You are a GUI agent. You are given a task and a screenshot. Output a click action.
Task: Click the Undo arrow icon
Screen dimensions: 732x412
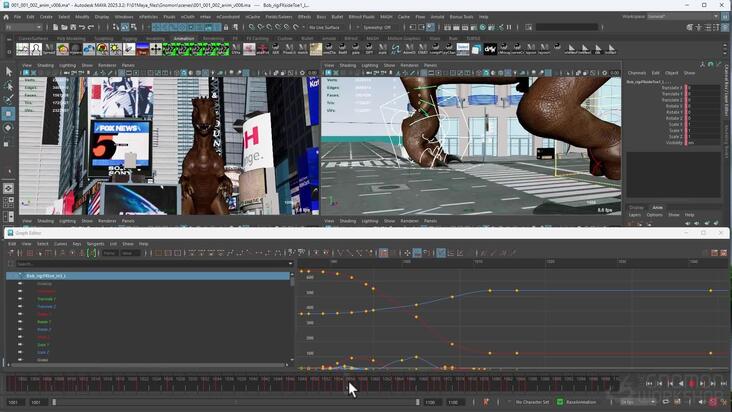[82, 27]
